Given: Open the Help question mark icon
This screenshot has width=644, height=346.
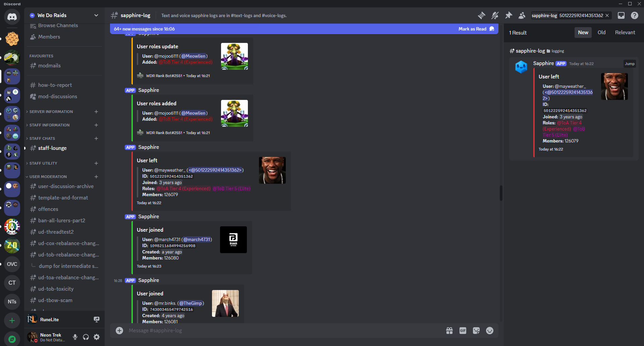Looking at the screenshot, I should tap(634, 15).
